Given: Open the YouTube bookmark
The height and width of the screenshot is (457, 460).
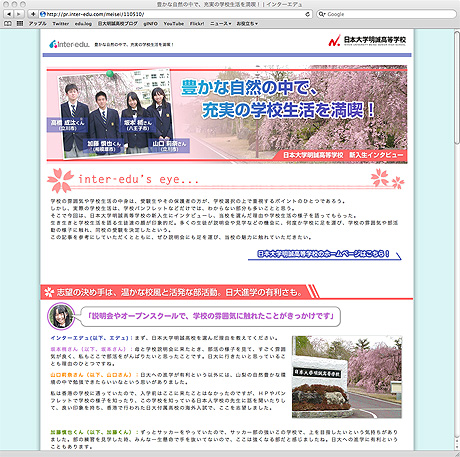Looking at the screenshot, I should [174, 24].
